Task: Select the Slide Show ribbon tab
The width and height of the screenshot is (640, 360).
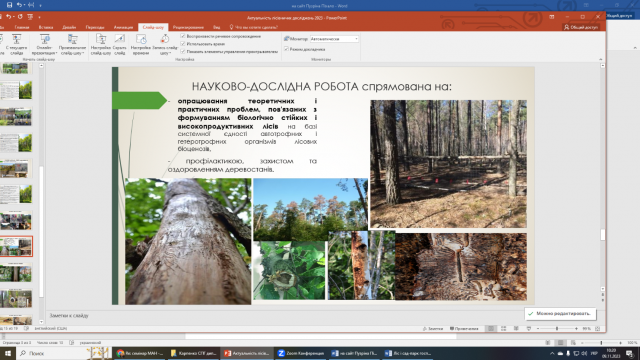Action: [x=153, y=27]
